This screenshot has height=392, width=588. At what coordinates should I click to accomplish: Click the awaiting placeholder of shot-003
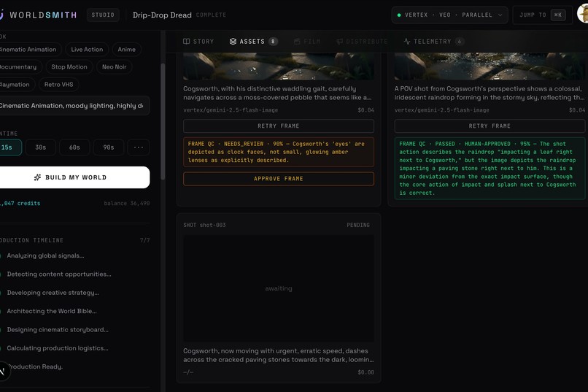click(279, 288)
